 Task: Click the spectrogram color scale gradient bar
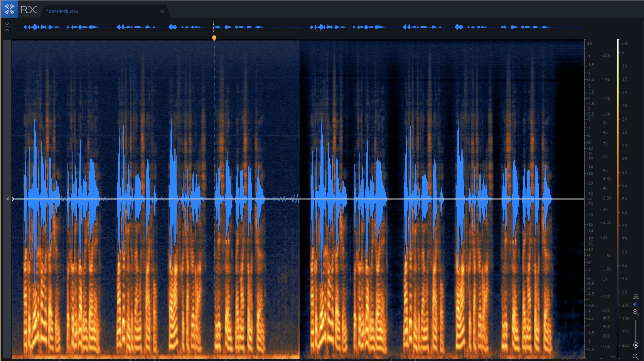click(618, 193)
